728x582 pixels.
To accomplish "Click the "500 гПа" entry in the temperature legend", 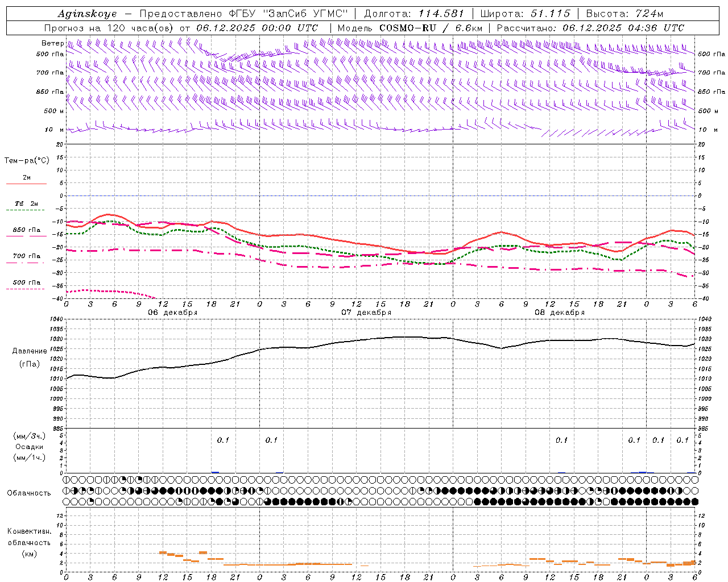I will tap(27, 282).
